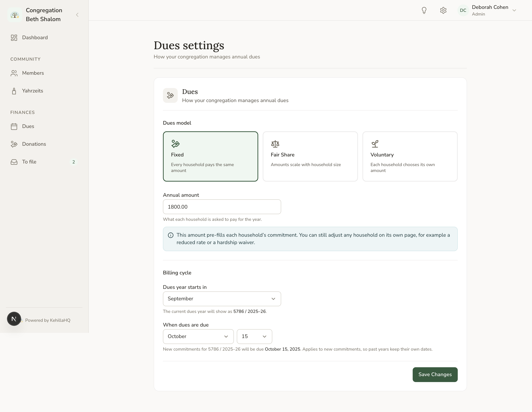Open the Donations page

click(44, 144)
